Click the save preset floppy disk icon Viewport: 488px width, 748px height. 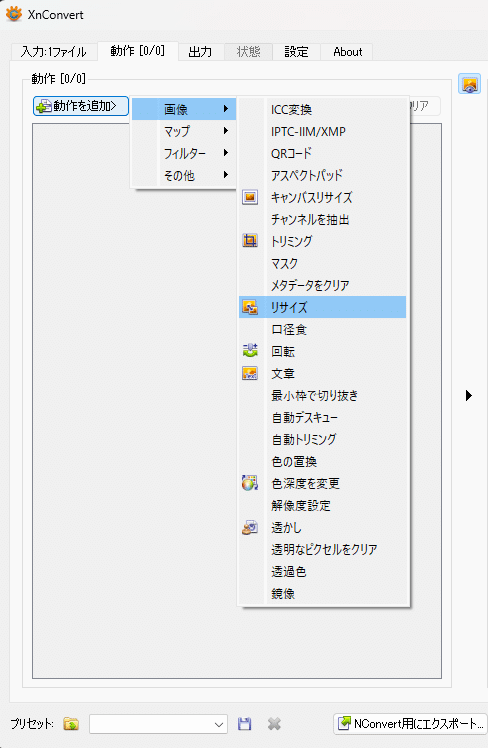click(x=245, y=724)
